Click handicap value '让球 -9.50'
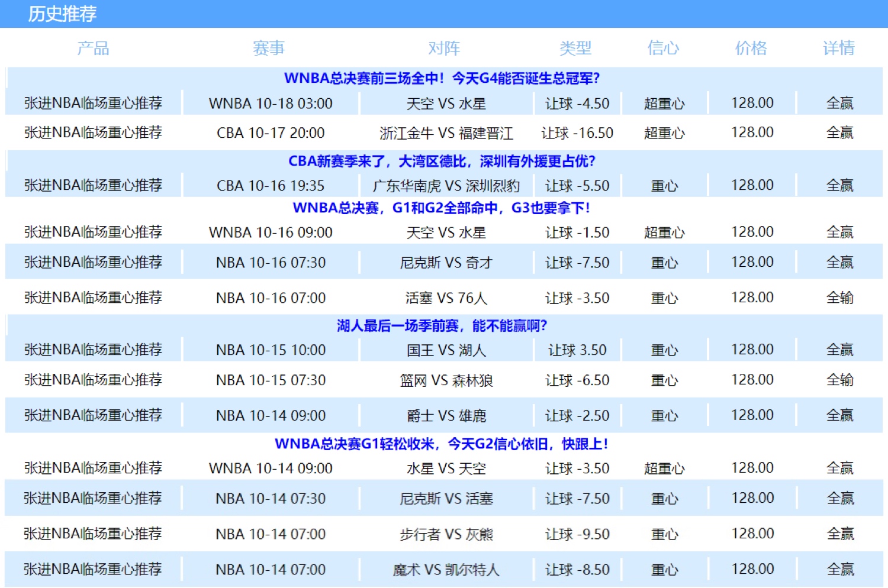This screenshot has height=588, width=888. [x=577, y=534]
